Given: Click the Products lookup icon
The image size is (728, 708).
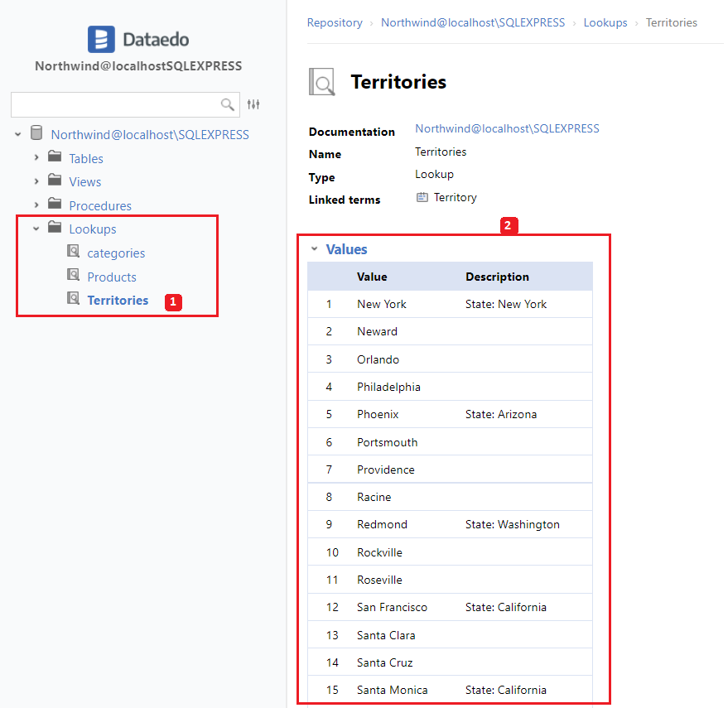Looking at the screenshot, I should tap(73, 276).
